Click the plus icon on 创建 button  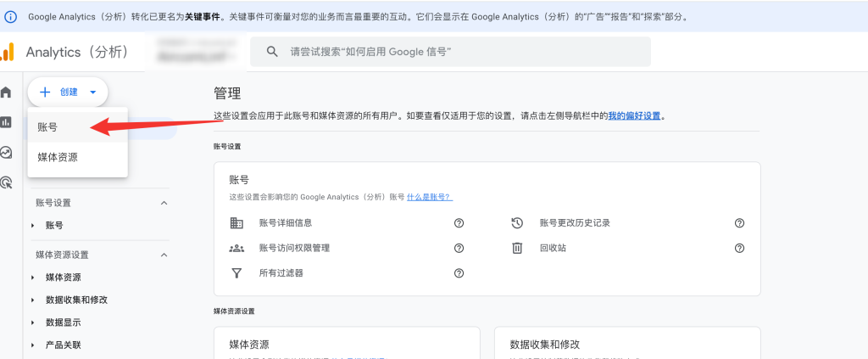click(46, 92)
